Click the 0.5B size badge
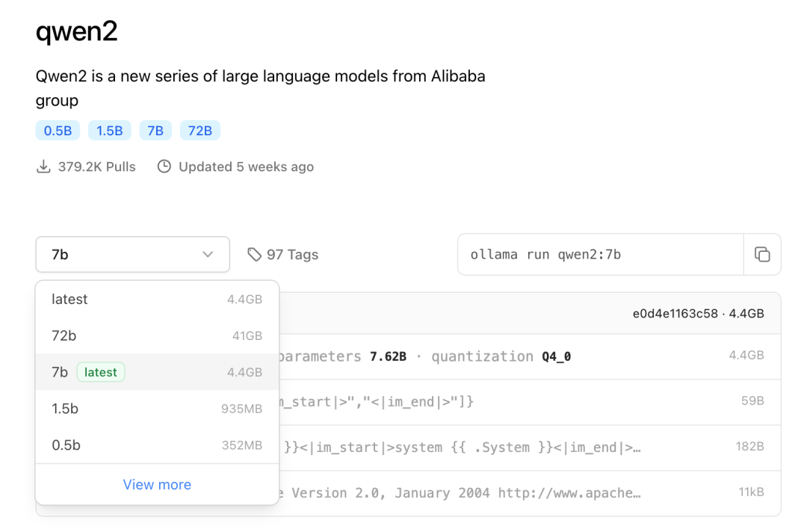The image size is (807, 532). tap(58, 131)
